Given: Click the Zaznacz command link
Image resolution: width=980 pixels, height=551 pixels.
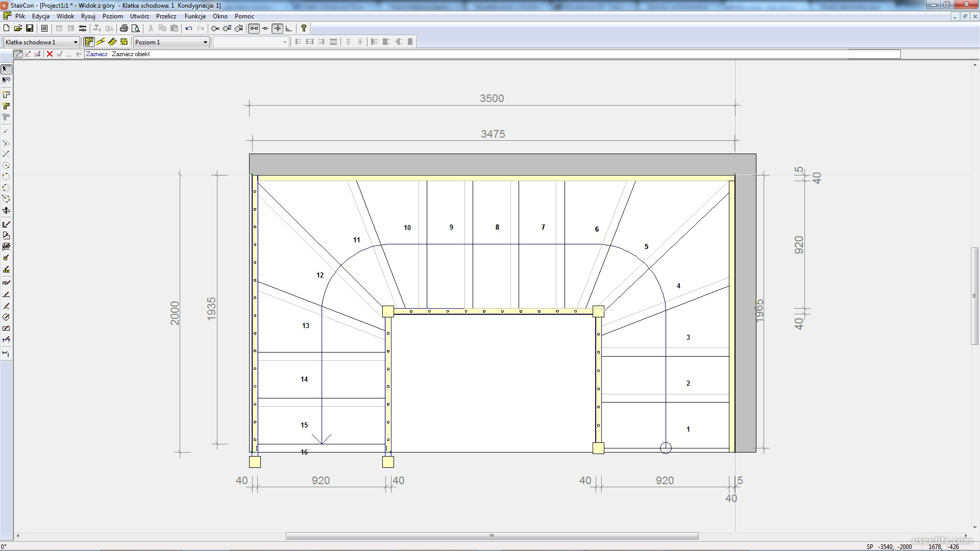Looking at the screenshot, I should (x=96, y=54).
